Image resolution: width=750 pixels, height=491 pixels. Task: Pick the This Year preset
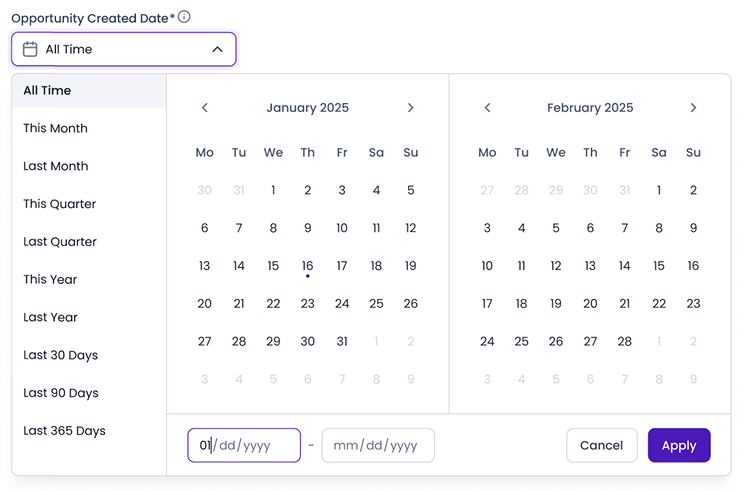coord(89,279)
